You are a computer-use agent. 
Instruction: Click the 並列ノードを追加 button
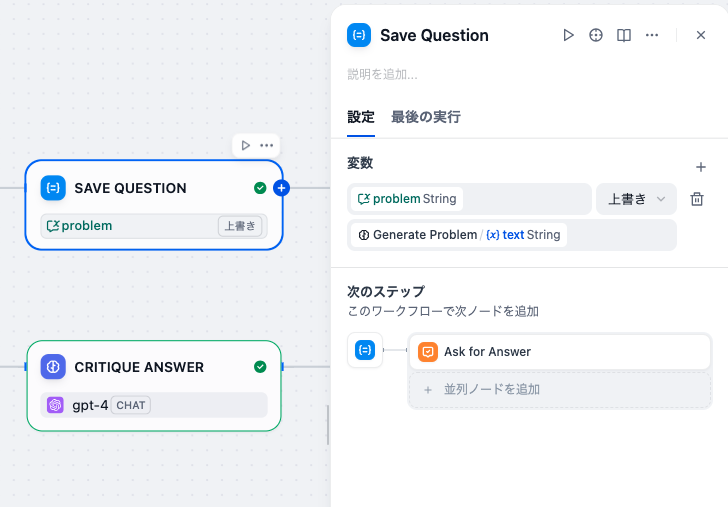click(559, 390)
